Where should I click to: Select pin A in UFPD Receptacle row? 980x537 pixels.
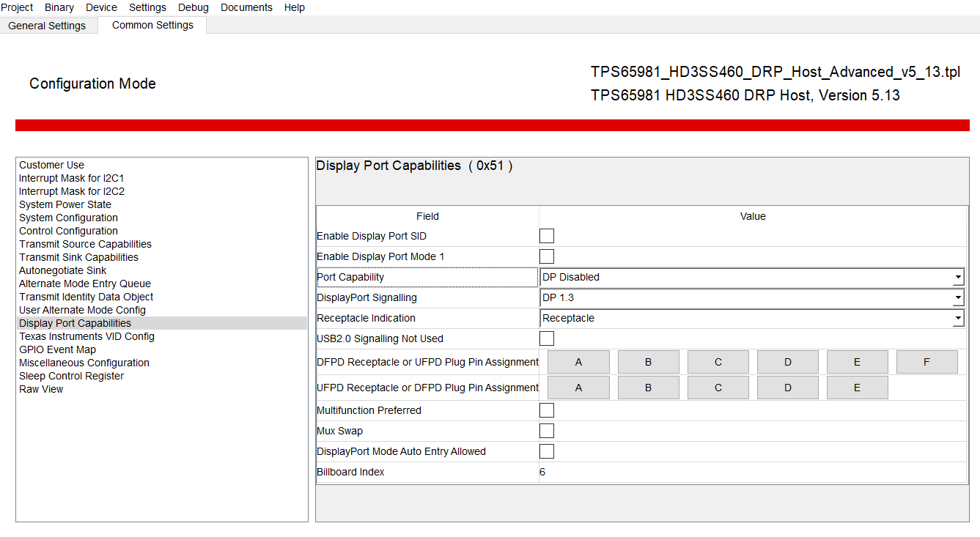pos(578,388)
